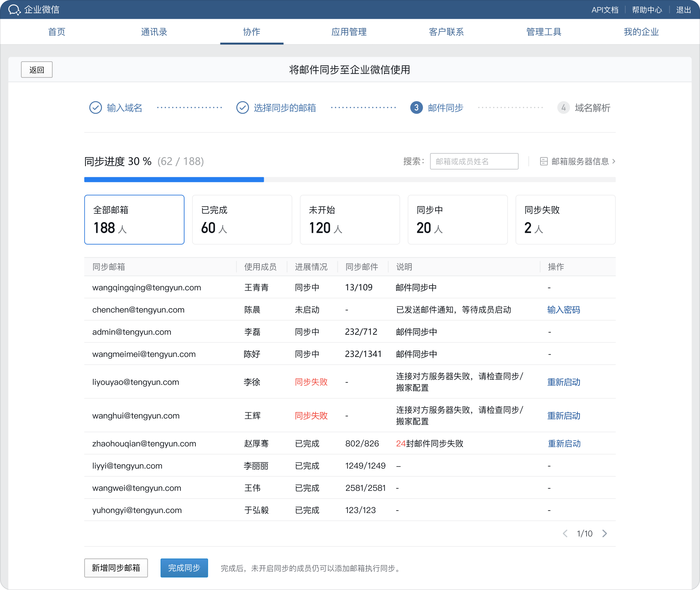Viewport: 700px width, 590px height.
Task: Select the 全部邮箱 188人 filter card
Action: click(x=134, y=220)
